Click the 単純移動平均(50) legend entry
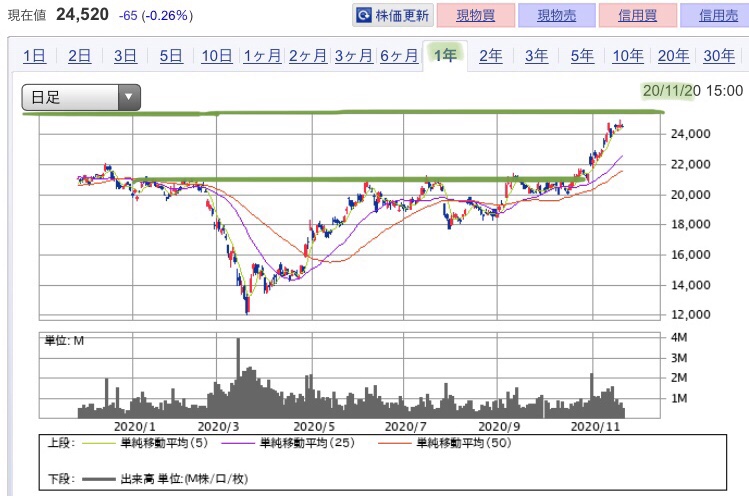This screenshot has width=749, height=496. point(445,443)
